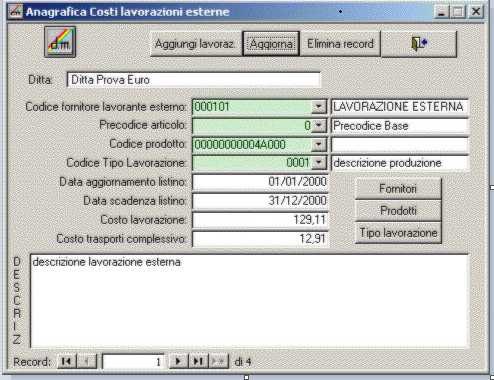Viewport: 494px width, 380px height.
Task: Click 'Codice fornitore lavorante esterno:' label
Action: 106,107
